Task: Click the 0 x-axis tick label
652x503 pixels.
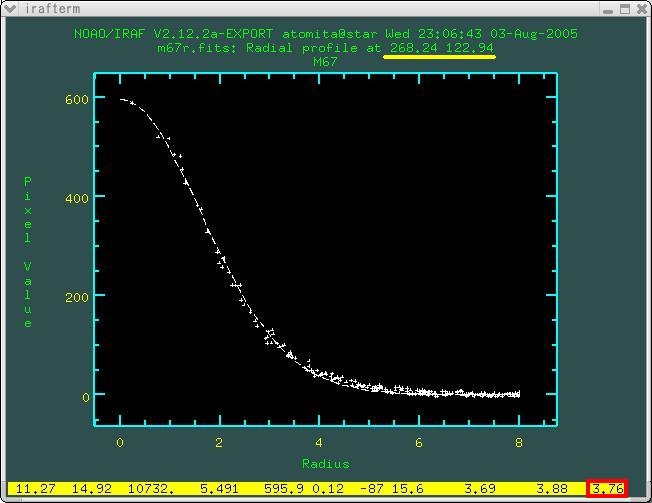Action: (x=120, y=443)
